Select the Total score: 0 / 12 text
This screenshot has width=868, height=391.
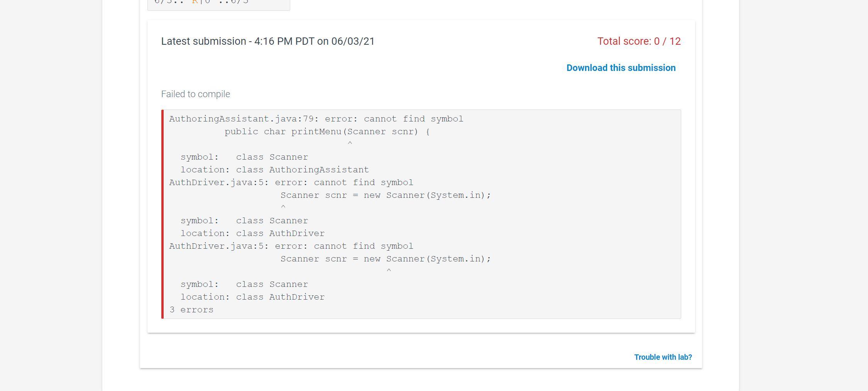pyautogui.click(x=639, y=41)
